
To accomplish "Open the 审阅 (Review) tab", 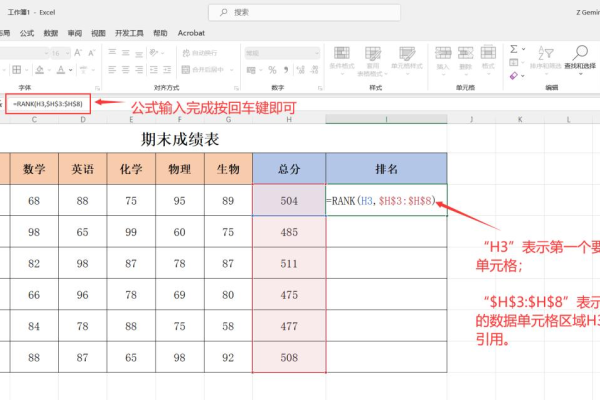I will click(75, 33).
